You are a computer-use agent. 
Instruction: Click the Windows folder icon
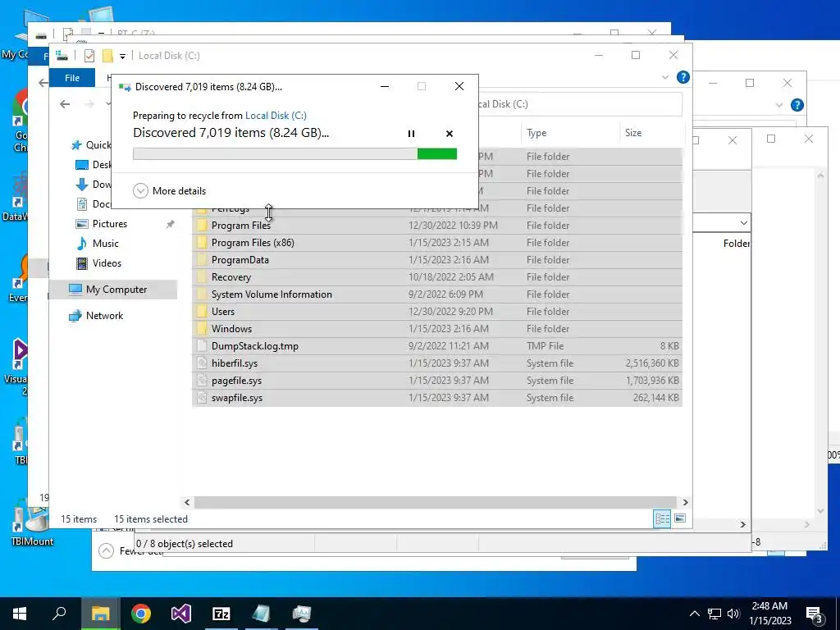point(202,328)
